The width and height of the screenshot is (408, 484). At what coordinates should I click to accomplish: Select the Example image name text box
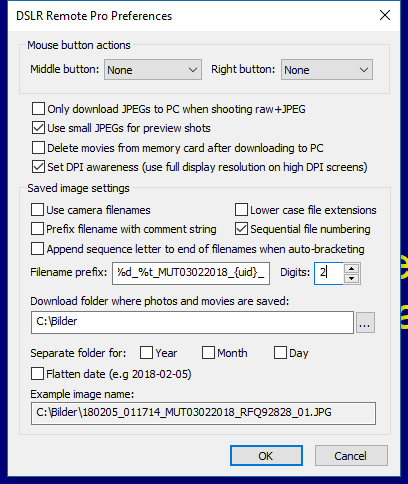tap(203, 413)
